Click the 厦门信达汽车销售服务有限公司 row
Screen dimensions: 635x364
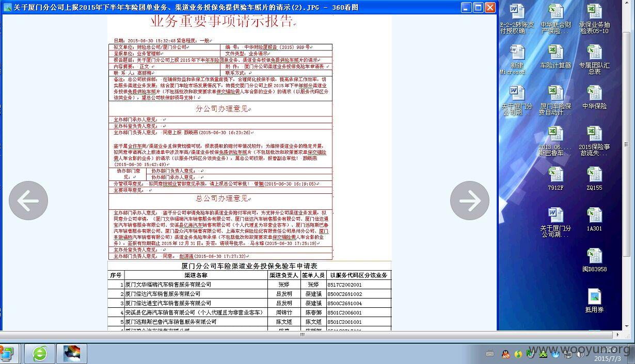click(x=249, y=294)
